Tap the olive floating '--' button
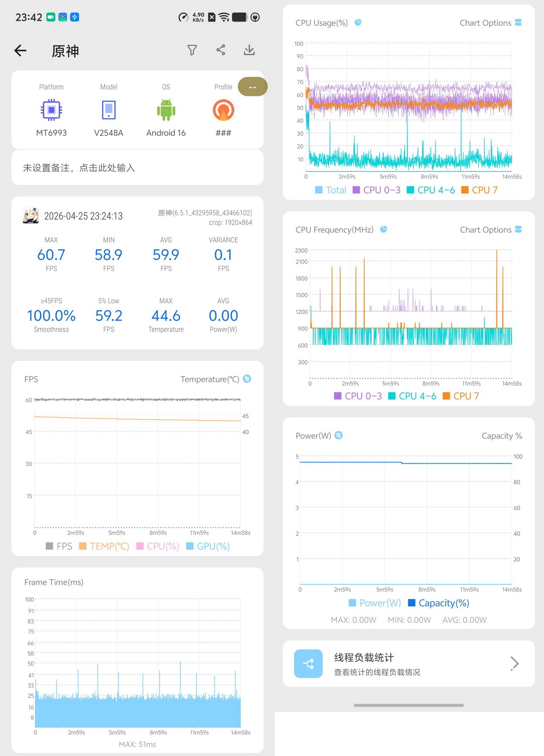Viewport: 544px width, 756px height. pos(253,87)
